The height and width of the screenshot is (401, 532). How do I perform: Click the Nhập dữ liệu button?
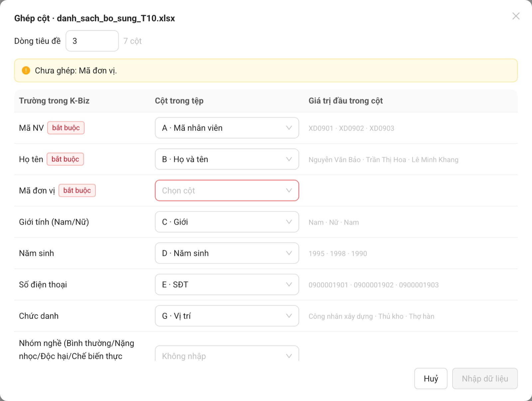coord(485,378)
